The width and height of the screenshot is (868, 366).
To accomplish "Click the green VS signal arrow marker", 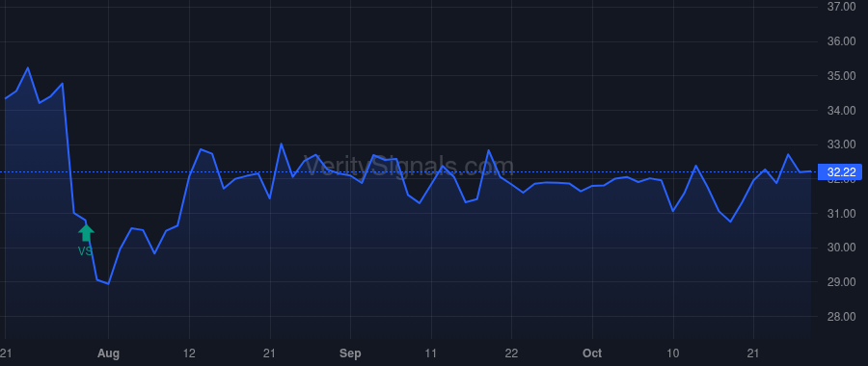I will (x=86, y=233).
